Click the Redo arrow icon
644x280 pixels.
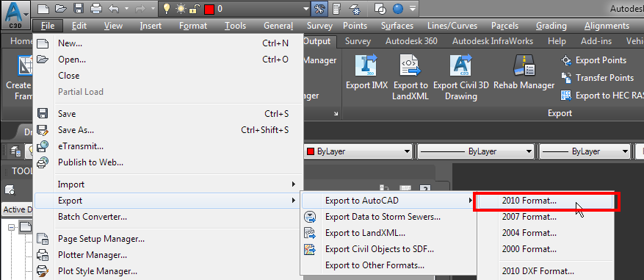tap(141, 9)
